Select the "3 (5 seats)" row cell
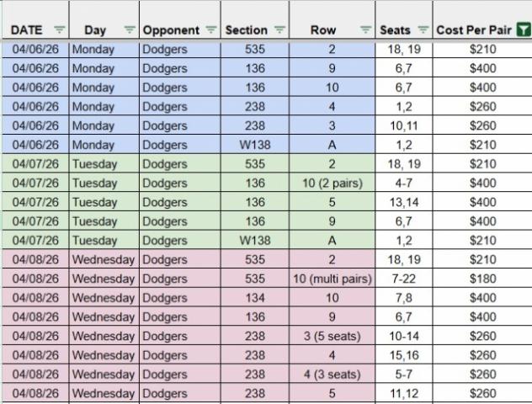532x404 pixels. pos(332,336)
